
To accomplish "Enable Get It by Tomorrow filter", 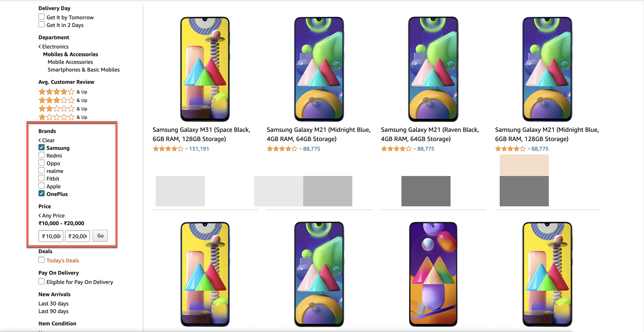I will (41, 17).
